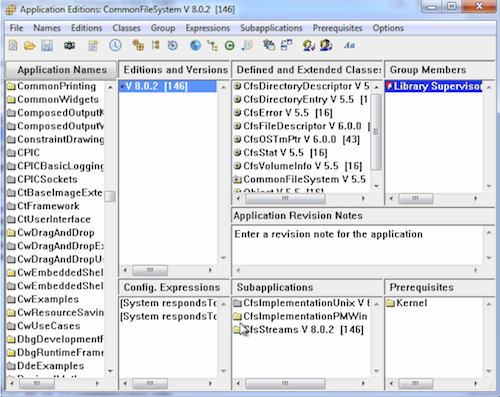
Task: Click the Editions and Versions header
Action: click(x=174, y=70)
